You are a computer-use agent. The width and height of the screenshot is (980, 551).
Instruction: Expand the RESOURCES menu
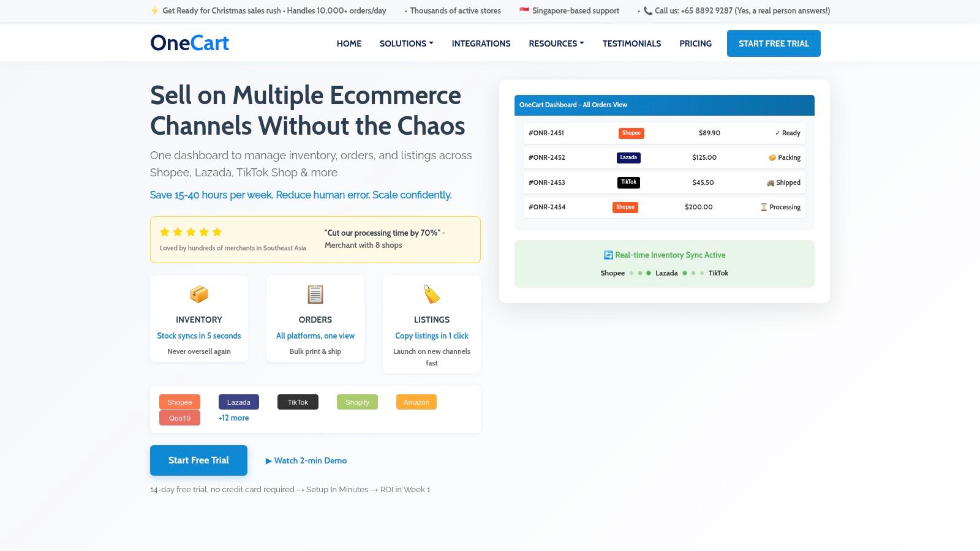click(556, 43)
